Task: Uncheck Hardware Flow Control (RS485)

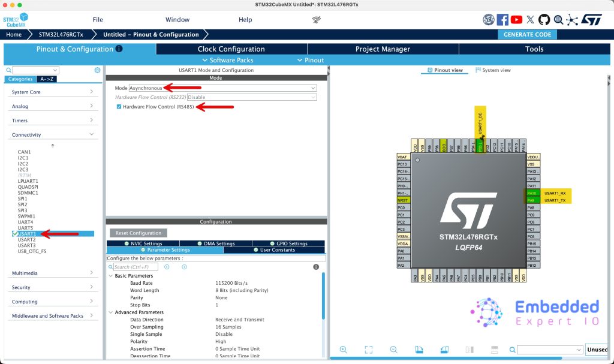Action: point(119,107)
